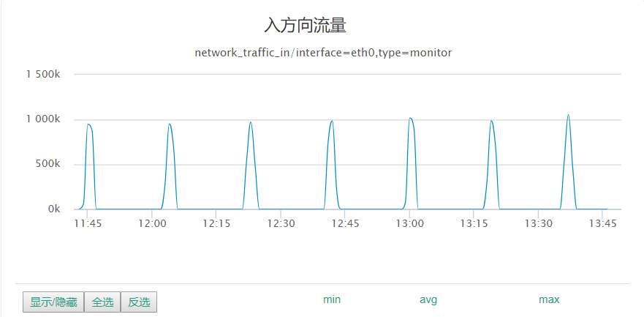The width and height of the screenshot is (644, 317).
Task: Click the 13:45 x-axis label
Action: pos(602,224)
